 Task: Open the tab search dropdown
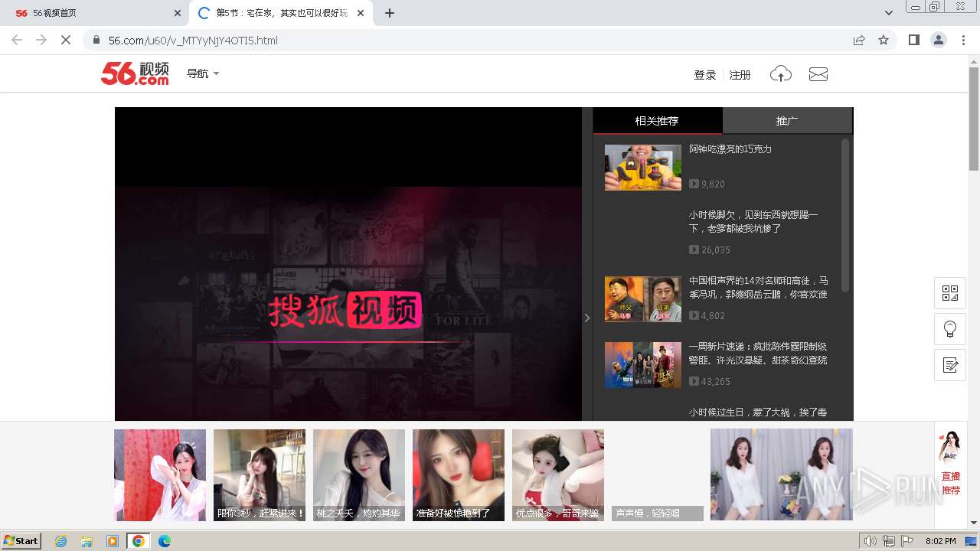(x=889, y=13)
